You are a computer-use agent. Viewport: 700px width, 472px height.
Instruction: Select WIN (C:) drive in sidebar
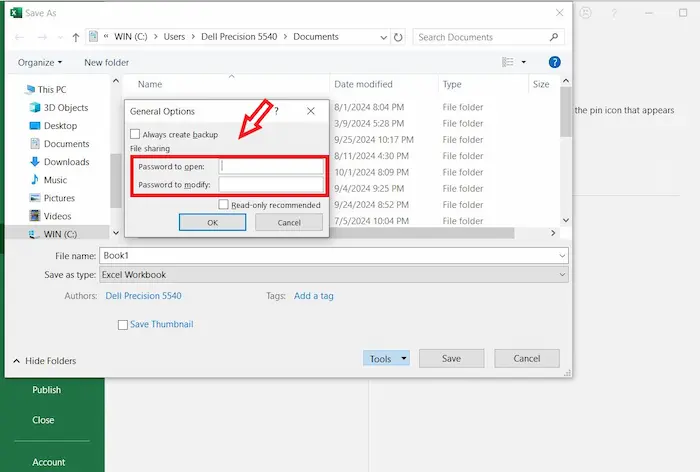(x=53, y=234)
